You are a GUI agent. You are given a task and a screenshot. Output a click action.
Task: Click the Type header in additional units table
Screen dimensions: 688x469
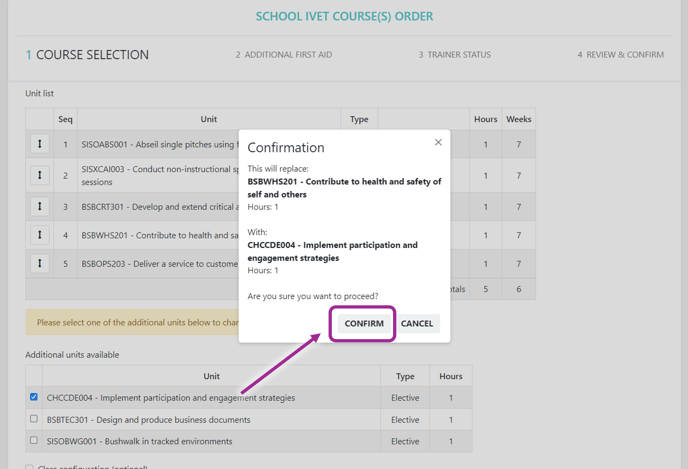coord(405,376)
